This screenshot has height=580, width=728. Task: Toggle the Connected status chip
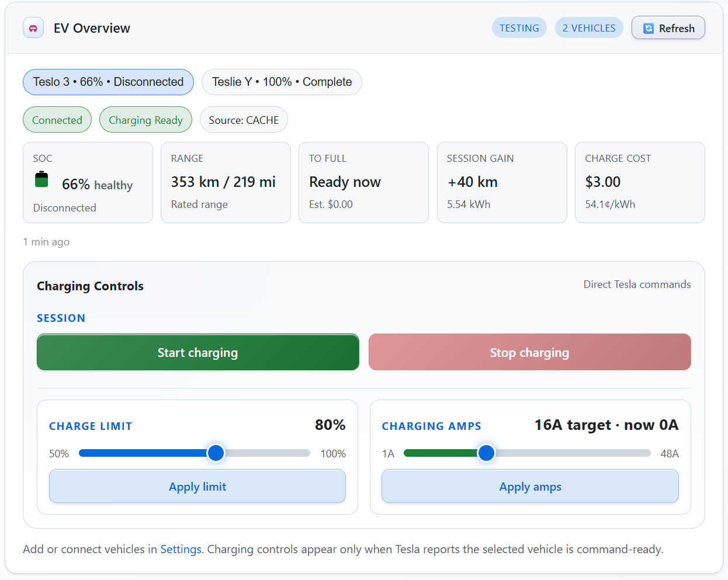click(x=57, y=119)
